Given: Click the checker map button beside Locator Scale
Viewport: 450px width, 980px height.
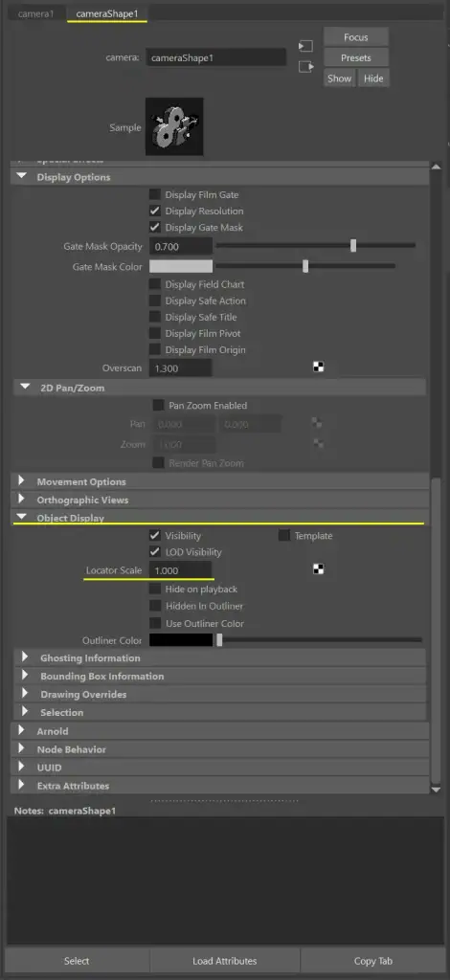Looking at the screenshot, I should point(319,568).
